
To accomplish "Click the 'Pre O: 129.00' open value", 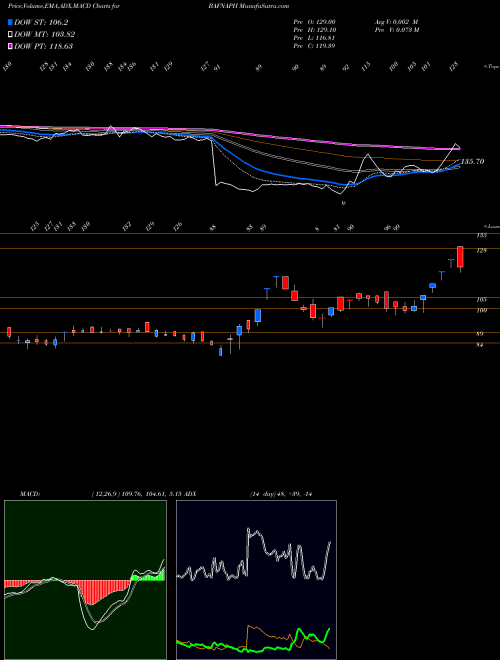I will tap(314, 22).
